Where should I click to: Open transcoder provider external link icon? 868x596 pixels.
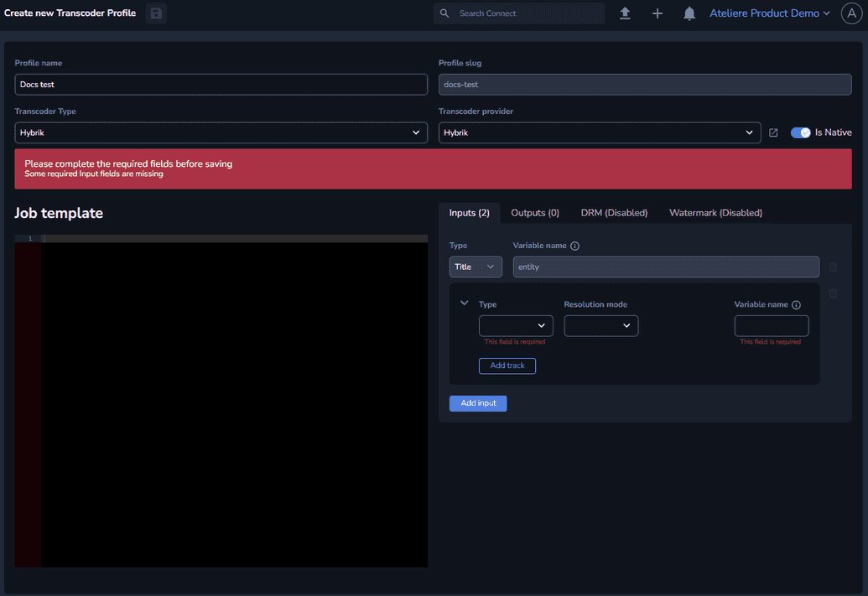coord(773,132)
